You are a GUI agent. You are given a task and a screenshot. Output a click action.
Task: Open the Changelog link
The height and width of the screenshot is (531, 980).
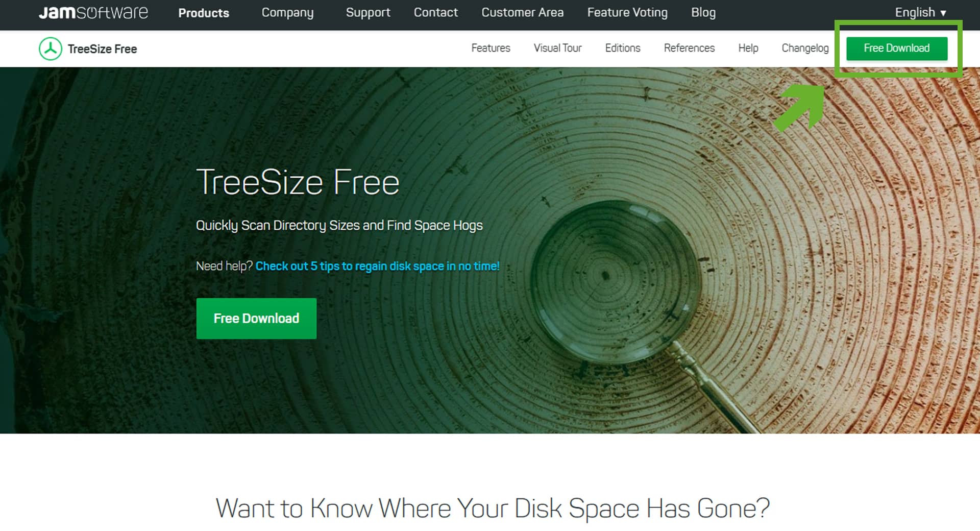click(x=805, y=49)
